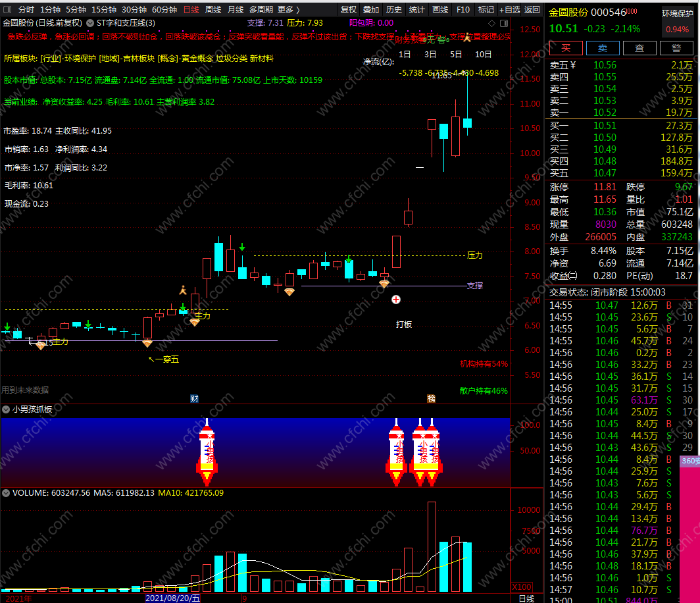Click 散户持有46% label
This screenshot has height=603, width=700.
coord(484,390)
